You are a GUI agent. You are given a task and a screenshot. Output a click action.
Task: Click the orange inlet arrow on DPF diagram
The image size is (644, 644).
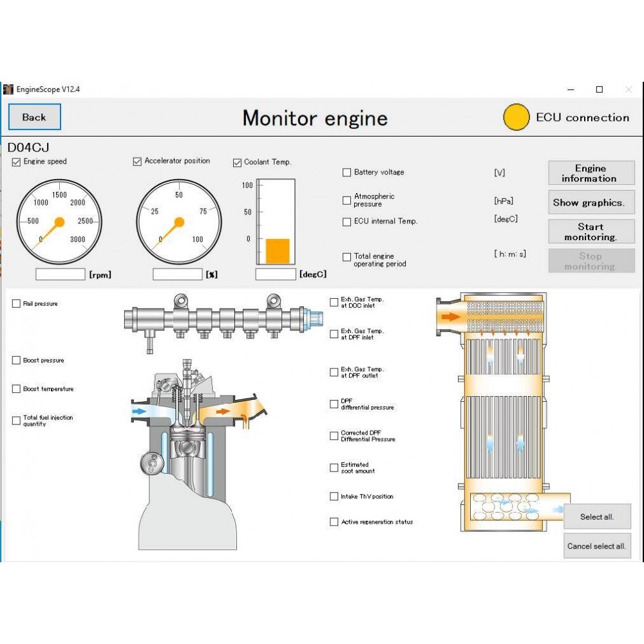pyautogui.click(x=451, y=317)
